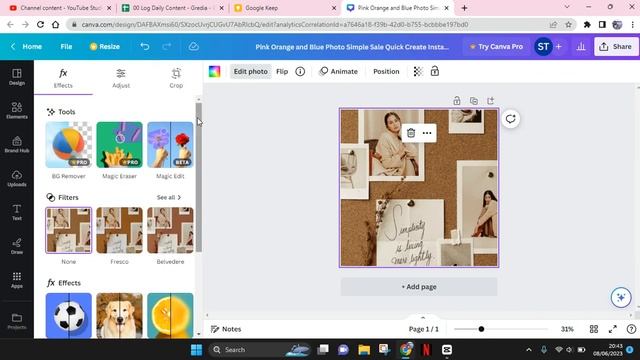Open the 31% zoom level dropdown
Image resolution: width=640 pixels, height=360 pixels.
point(567,329)
